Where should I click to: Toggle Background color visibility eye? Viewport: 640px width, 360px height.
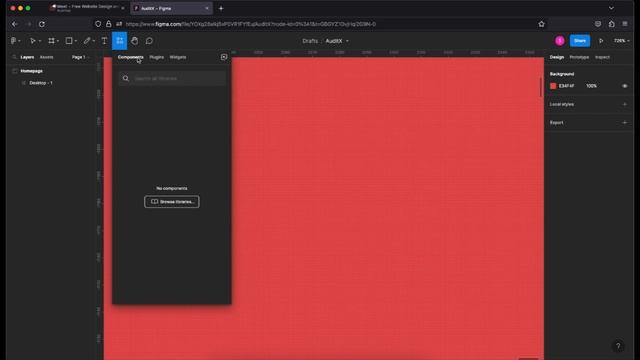tap(624, 86)
